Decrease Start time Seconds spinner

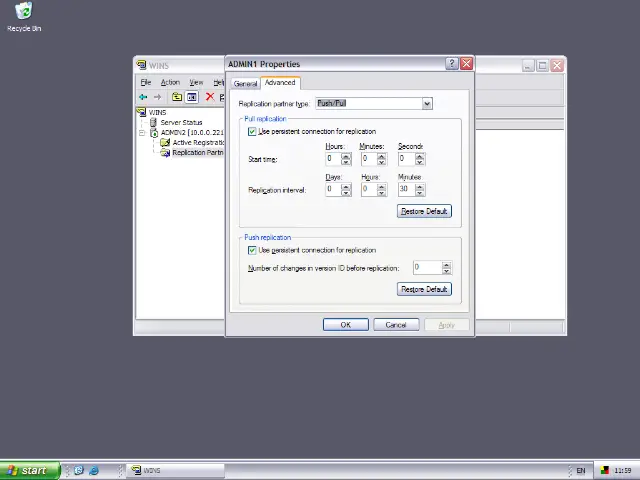420,162
